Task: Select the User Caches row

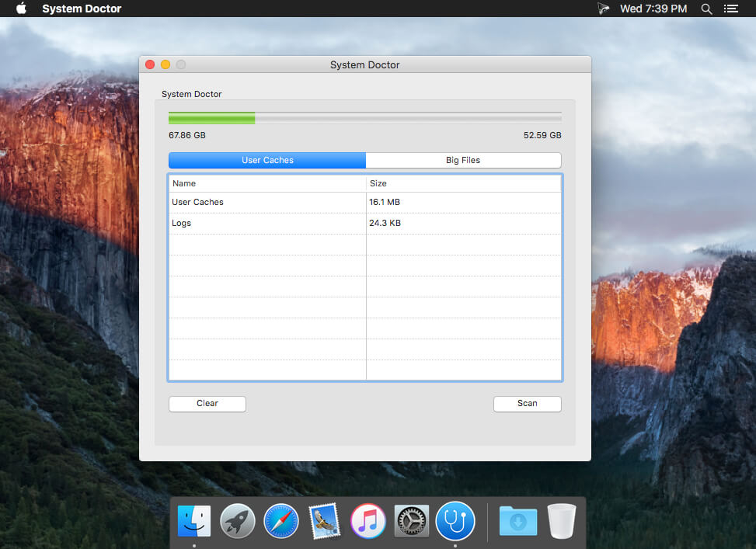Action: pyautogui.click(x=365, y=203)
